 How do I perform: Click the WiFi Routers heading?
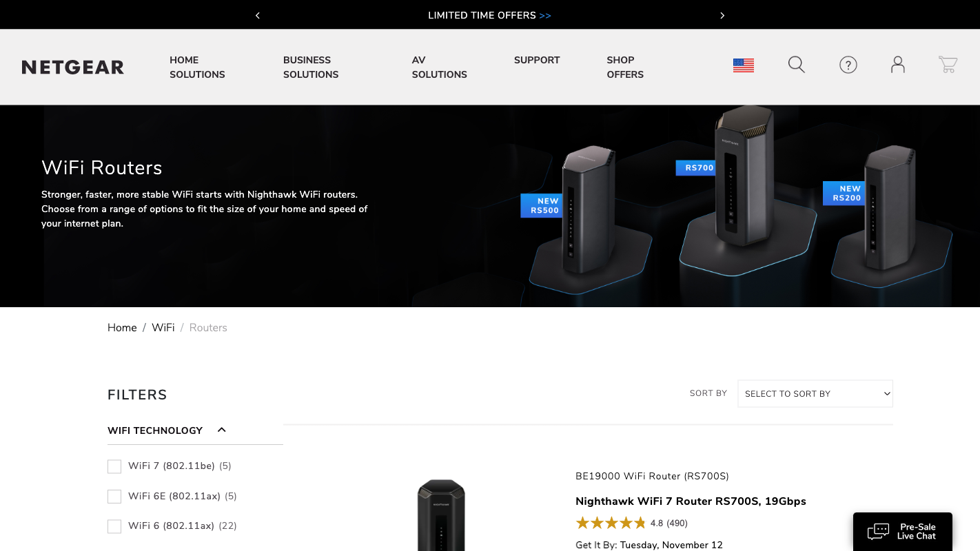point(102,168)
